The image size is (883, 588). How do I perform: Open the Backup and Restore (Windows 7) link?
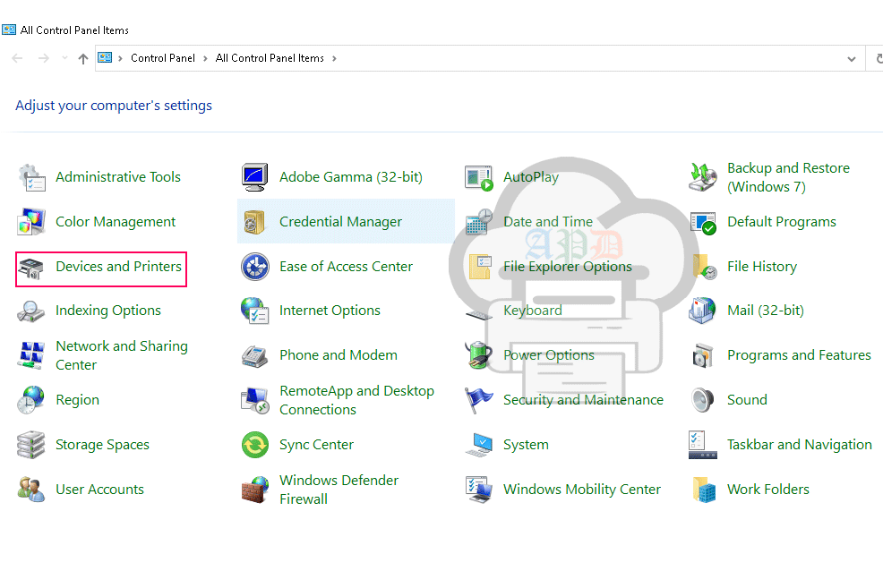788,177
